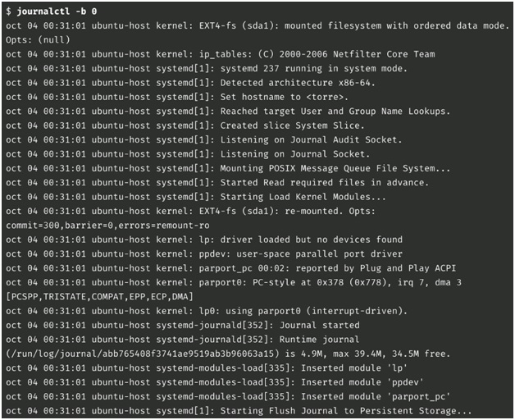Click the Journal started log line

(x=183, y=326)
